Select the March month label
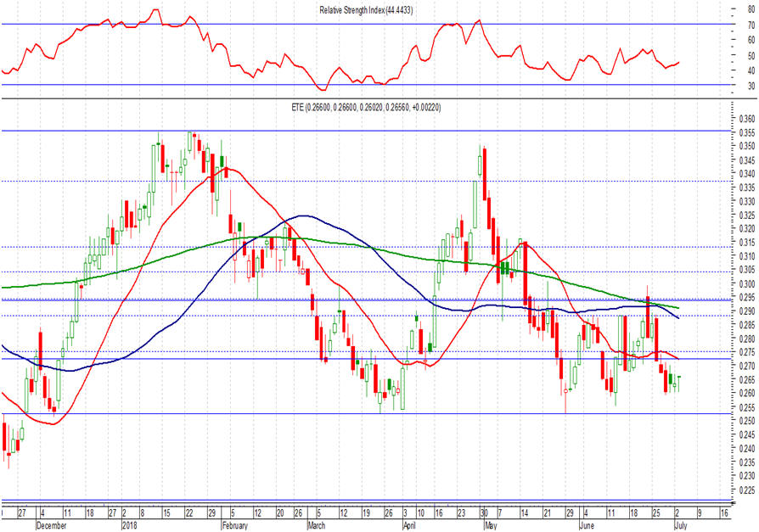 pos(317,526)
